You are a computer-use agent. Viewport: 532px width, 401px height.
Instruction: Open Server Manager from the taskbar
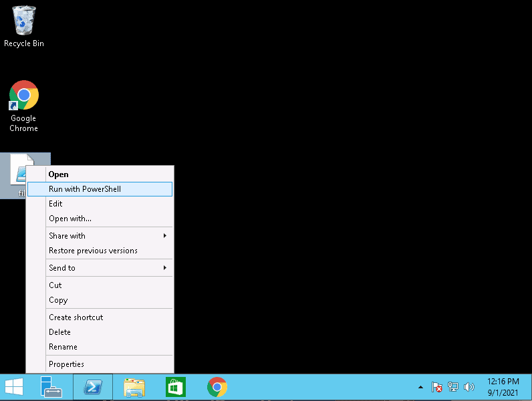click(51, 387)
